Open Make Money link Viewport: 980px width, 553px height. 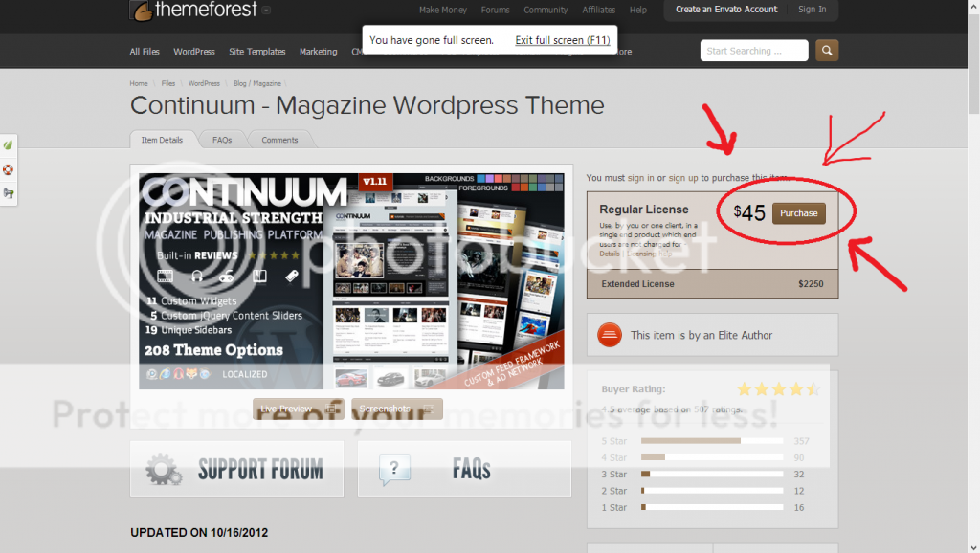(442, 10)
